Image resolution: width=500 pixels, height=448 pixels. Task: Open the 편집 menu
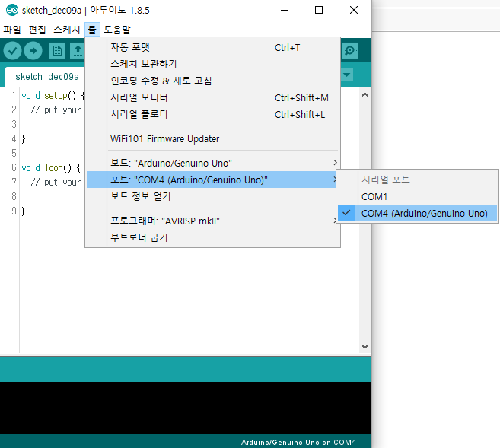(x=37, y=30)
